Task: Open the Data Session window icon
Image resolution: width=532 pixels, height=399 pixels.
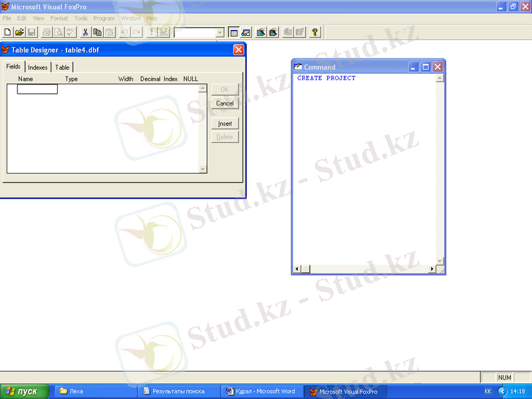Action: [246, 32]
